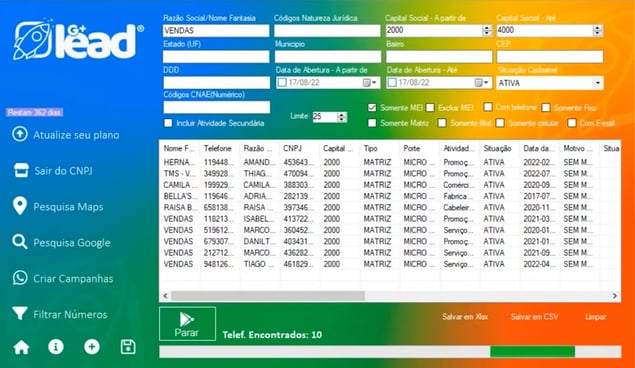635x368 pixels.
Task: Click the green progress bar
Action: click(532, 351)
